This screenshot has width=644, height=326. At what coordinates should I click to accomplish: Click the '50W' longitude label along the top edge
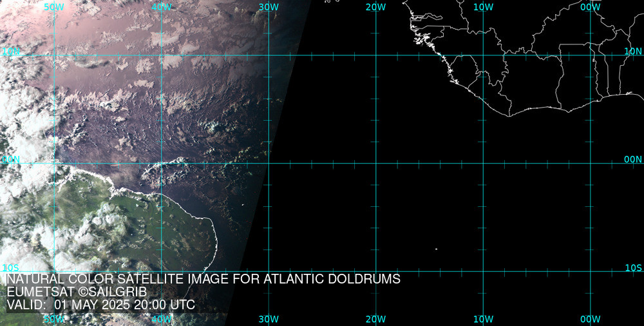pyautogui.click(x=54, y=7)
